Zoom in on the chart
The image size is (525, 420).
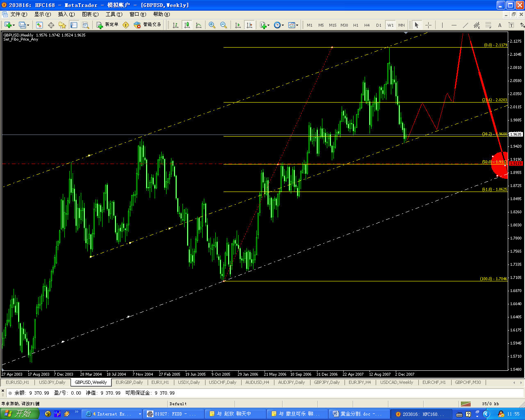pos(212,25)
